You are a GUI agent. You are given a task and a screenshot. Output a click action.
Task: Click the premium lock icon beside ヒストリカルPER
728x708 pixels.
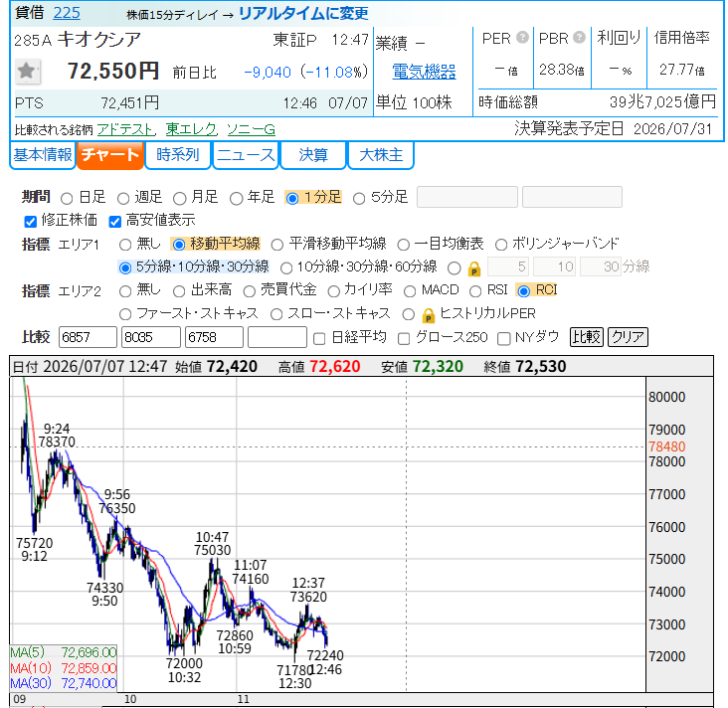click(x=428, y=315)
